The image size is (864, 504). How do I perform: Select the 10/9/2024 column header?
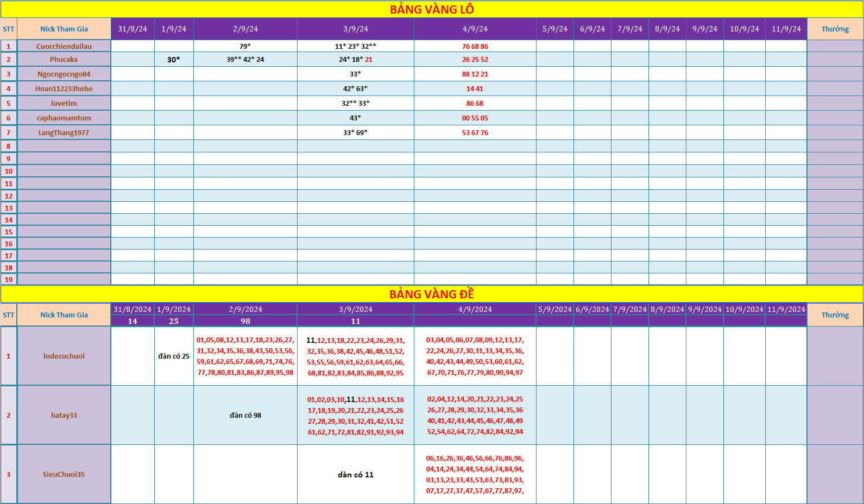[x=745, y=309]
